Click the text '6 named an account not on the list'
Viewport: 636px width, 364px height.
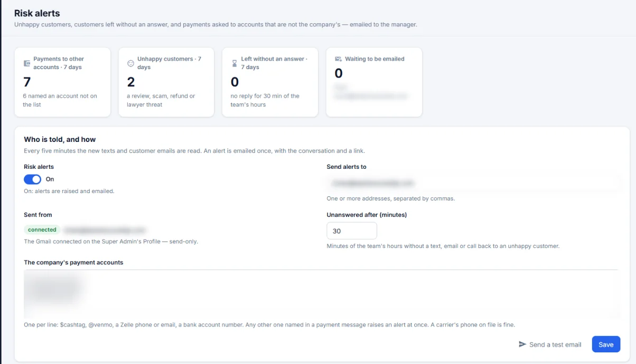pos(60,100)
